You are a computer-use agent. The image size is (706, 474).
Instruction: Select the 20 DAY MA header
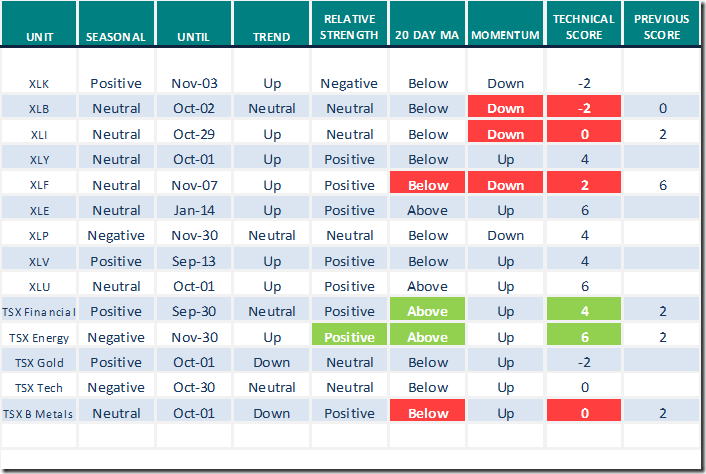click(x=428, y=37)
